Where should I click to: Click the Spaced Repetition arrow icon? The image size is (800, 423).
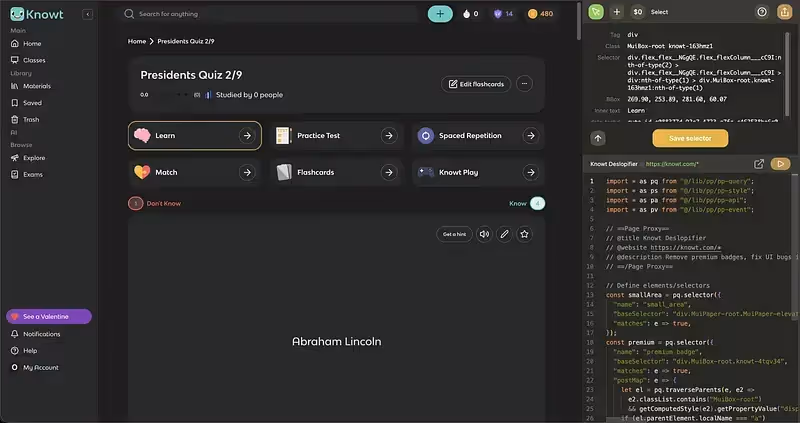[x=531, y=136]
